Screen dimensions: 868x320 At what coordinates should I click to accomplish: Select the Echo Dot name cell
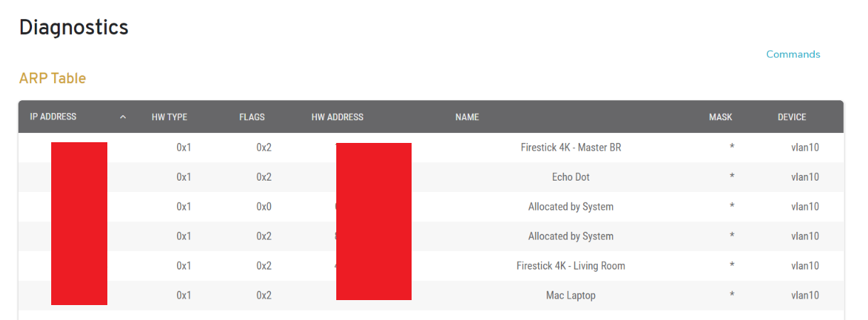(571, 177)
